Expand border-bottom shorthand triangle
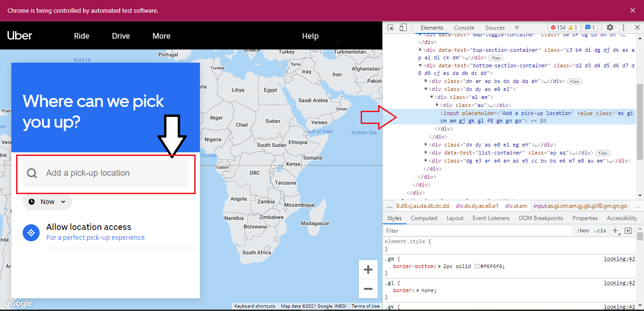644x311 pixels. pos(439,266)
